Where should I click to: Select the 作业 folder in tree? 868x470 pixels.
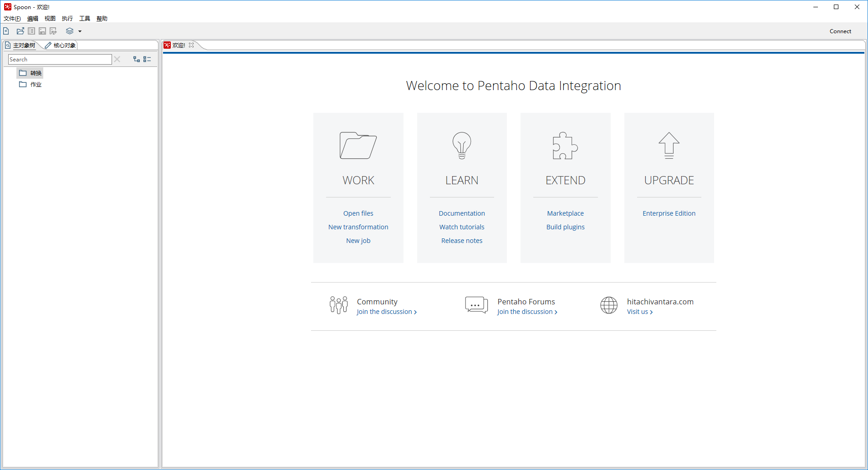31,84
